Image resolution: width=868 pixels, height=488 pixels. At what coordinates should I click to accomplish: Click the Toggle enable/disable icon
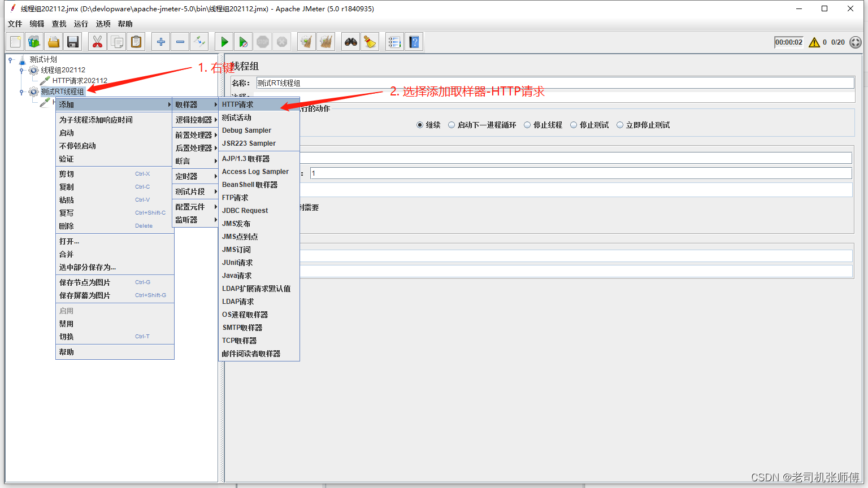(x=199, y=42)
